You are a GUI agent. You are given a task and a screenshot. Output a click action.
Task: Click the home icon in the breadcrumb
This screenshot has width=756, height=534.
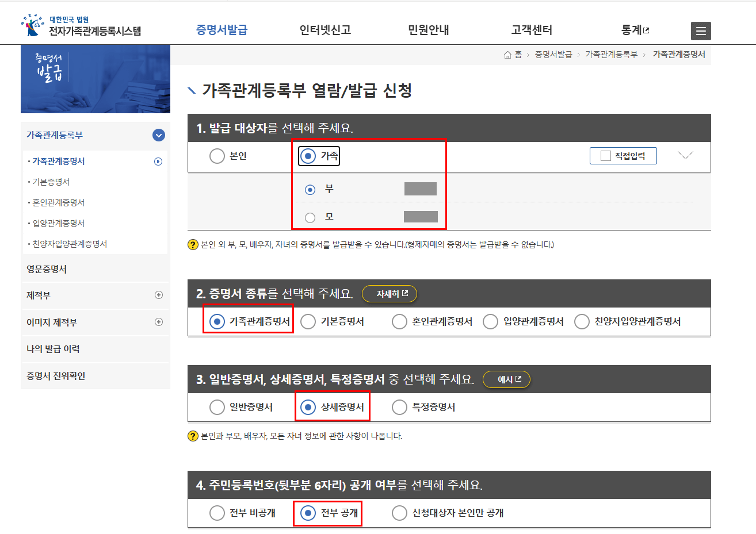[509, 54]
